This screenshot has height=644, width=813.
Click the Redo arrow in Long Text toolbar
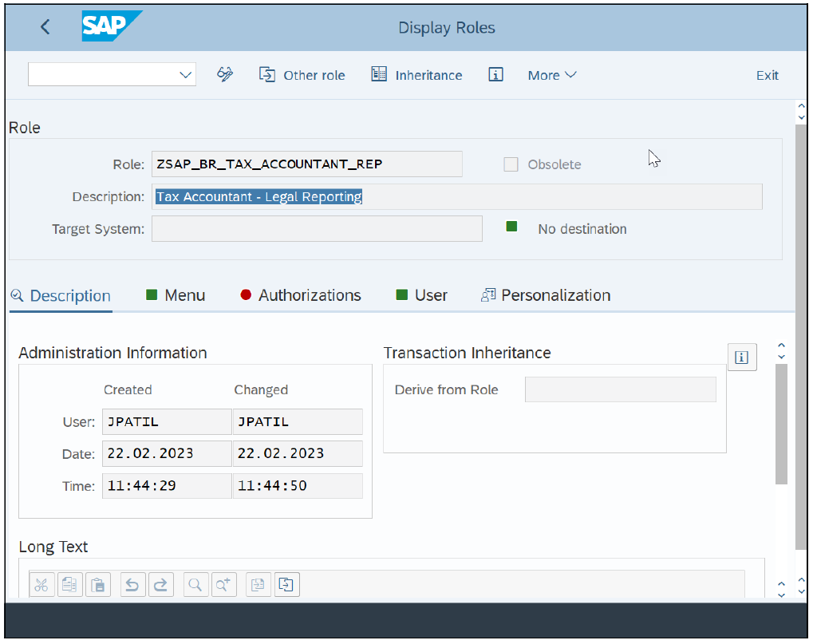(160, 585)
